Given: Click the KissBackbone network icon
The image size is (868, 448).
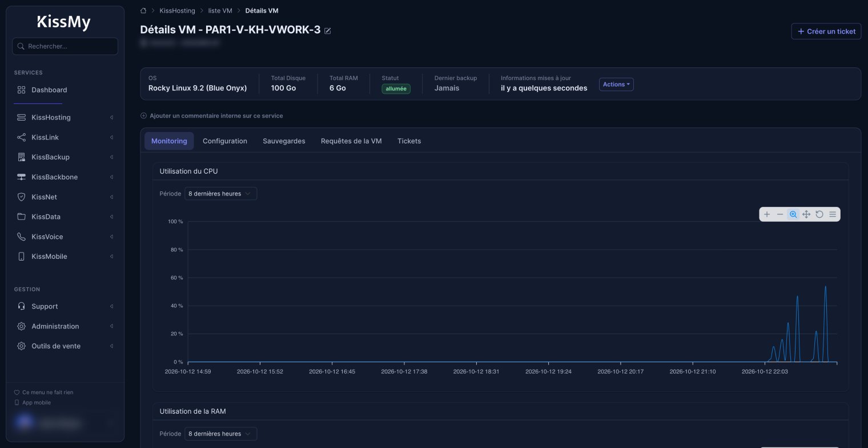Looking at the screenshot, I should pyautogui.click(x=22, y=177).
